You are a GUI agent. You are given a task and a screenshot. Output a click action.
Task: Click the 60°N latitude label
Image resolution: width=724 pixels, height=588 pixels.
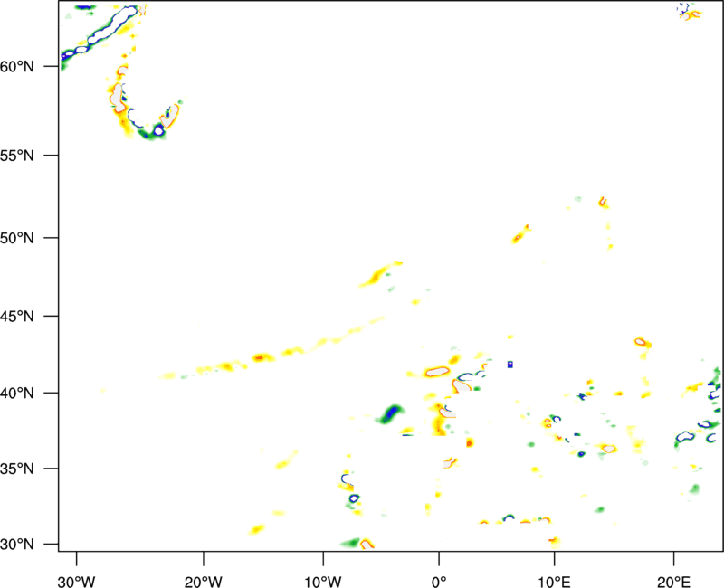click(17, 66)
